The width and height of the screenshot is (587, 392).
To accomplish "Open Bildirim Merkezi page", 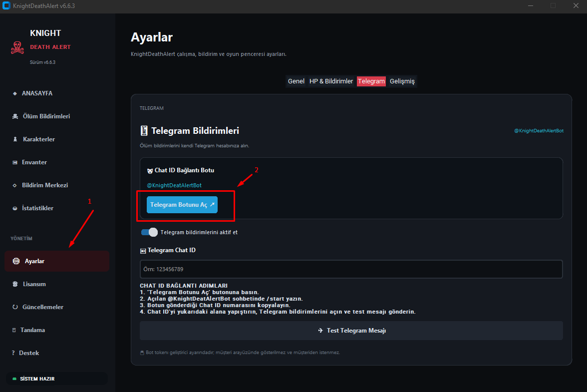I will click(44, 185).
